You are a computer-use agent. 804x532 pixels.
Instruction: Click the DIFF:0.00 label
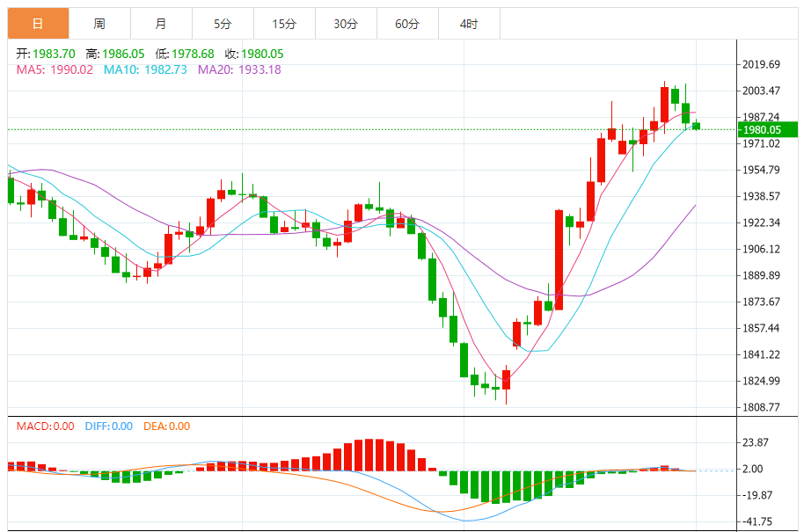coord(109,426)
